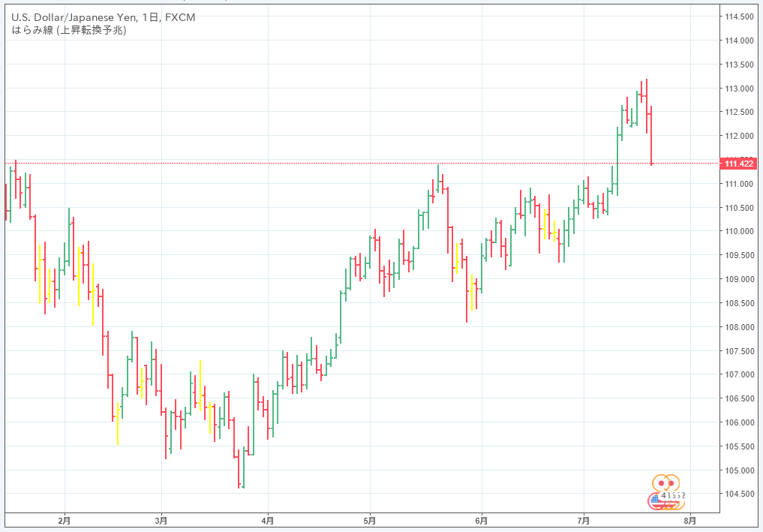Click the indicator label はらみ線 (上昇転換予兆)

pos(68,30)
